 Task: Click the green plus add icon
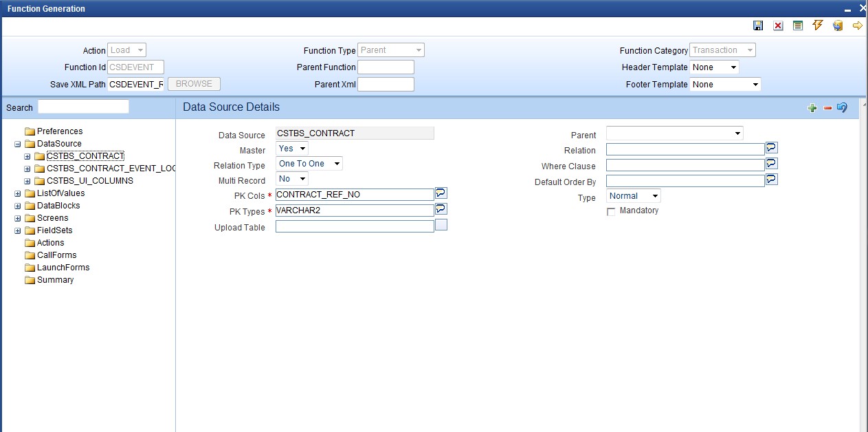click(x=812, y=108)
